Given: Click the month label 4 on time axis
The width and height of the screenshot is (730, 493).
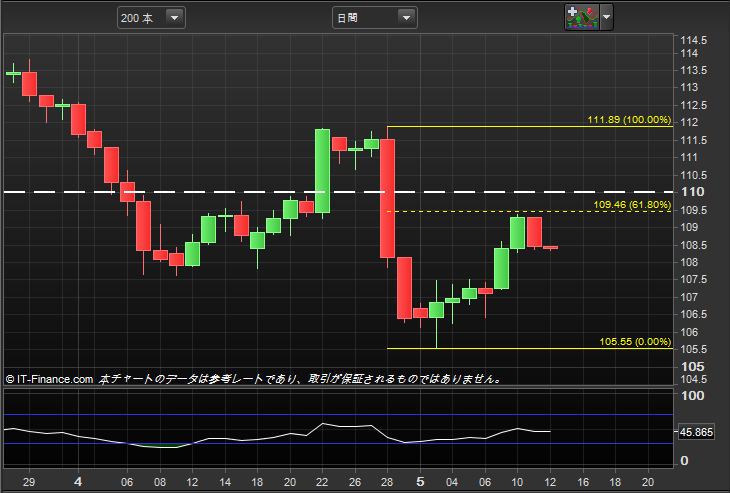Looking at the screenshot, I should pos(78,481).
